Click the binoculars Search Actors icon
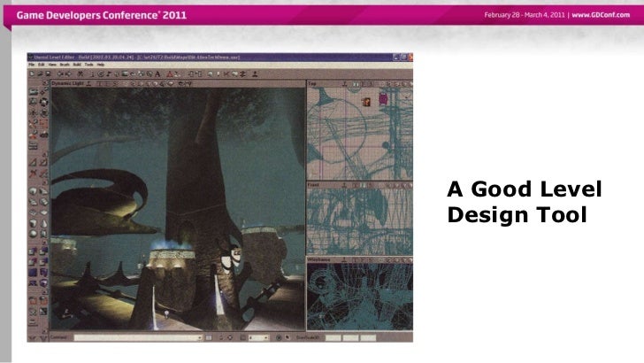Screen dimensions: 644x363 pyautogui.click(x=80, y=74)
